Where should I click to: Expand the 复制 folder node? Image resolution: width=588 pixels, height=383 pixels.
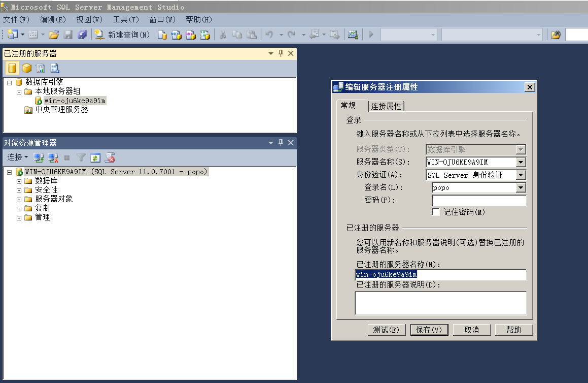[19, 209]
